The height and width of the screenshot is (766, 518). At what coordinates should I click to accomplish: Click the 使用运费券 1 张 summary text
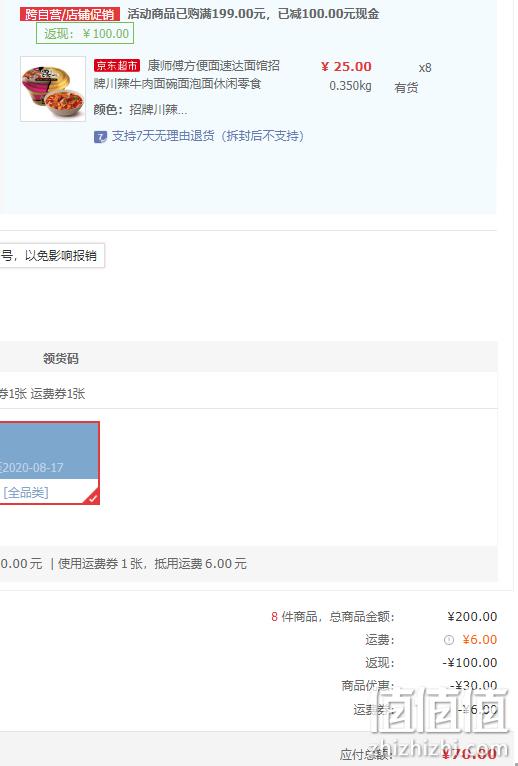(101, 564)
